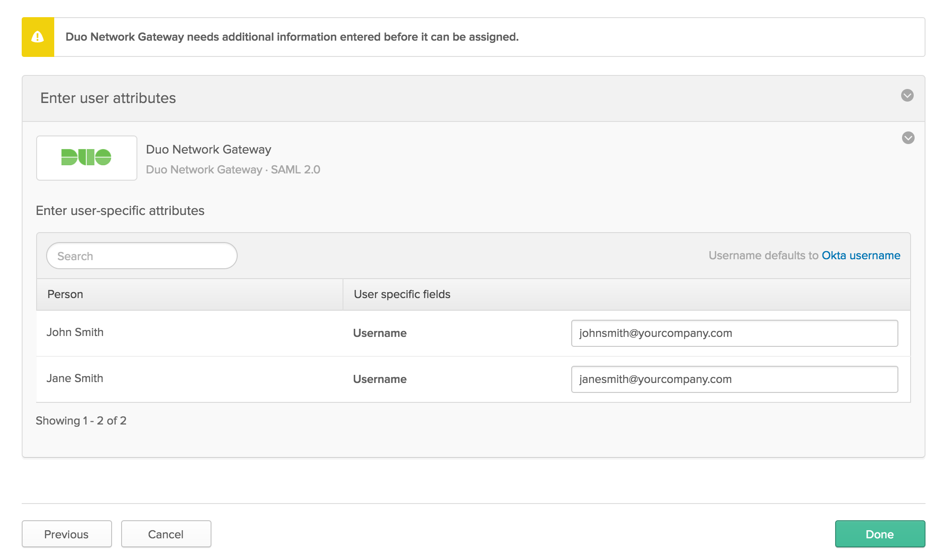Image resolution: width=949 pixels, height=560 pixels.
Task: Click the Person column header
Action: point(190,294)
